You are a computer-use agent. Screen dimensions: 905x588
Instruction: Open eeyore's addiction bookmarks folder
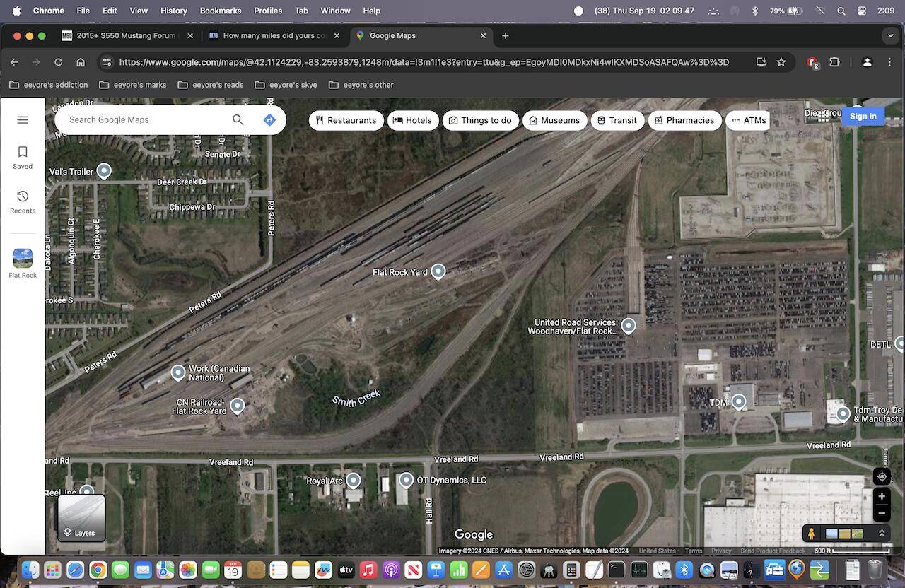tap(49, 85)
